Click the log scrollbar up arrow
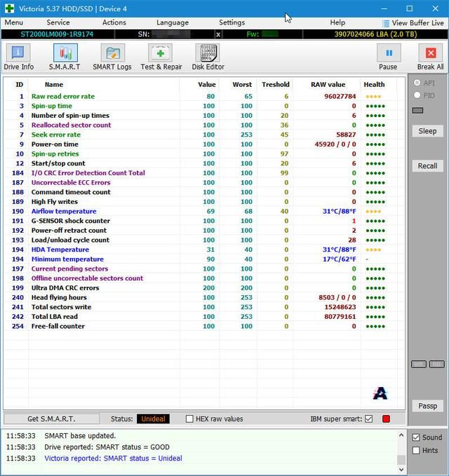 tap(401, 435)
